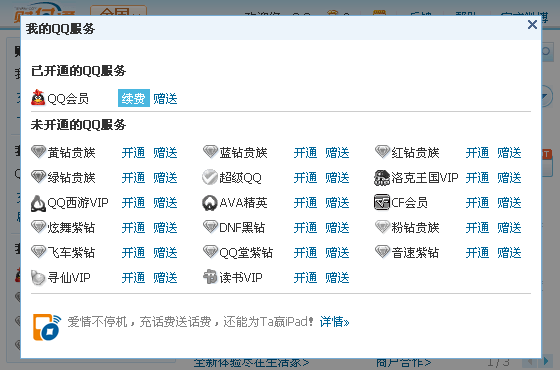Click the 黄钻贵族 diamond icon
This screenshot has height=370, width=560.
pos(38,152)
